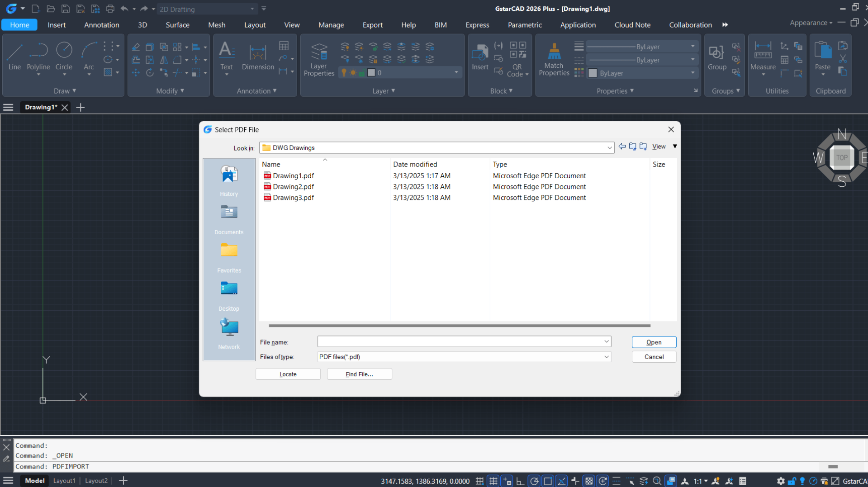The width and height of the screenshot is (868, 487).
Task: Select the Circle tool in Draw panel
Action: tap(64, 57)
